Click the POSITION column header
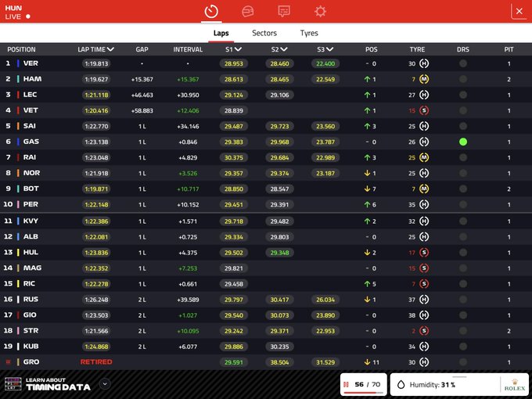Image resolution: width=532 pixels, height=399 pixels. (x=21, y=49)
